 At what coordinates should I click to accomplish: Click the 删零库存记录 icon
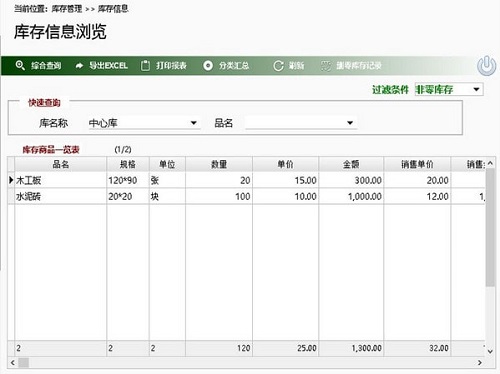click(326, 66)
